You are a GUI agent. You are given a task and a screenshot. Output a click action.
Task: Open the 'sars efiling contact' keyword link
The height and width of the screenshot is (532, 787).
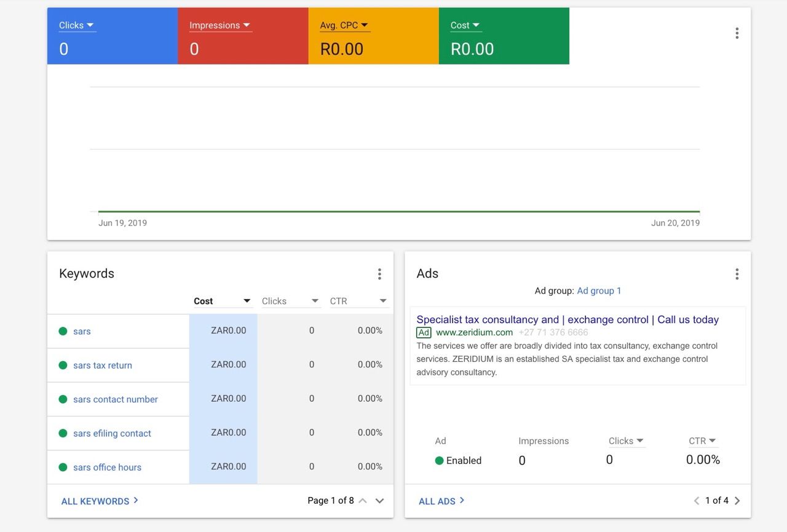pos(112,433)
